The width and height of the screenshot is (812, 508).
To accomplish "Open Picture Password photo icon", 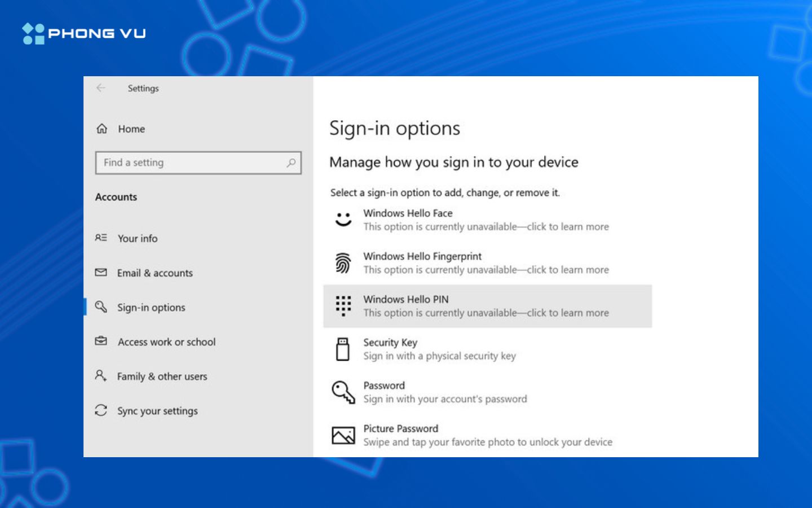I will tap(343, 435).
